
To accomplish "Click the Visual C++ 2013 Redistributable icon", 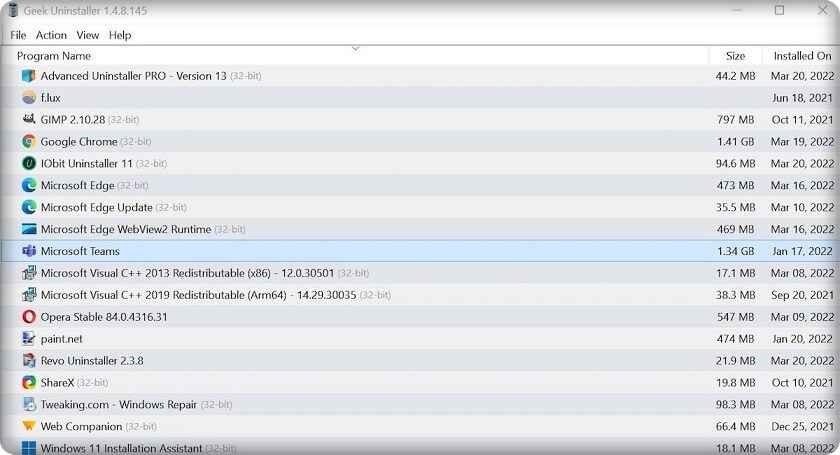I will coord(29,273).
